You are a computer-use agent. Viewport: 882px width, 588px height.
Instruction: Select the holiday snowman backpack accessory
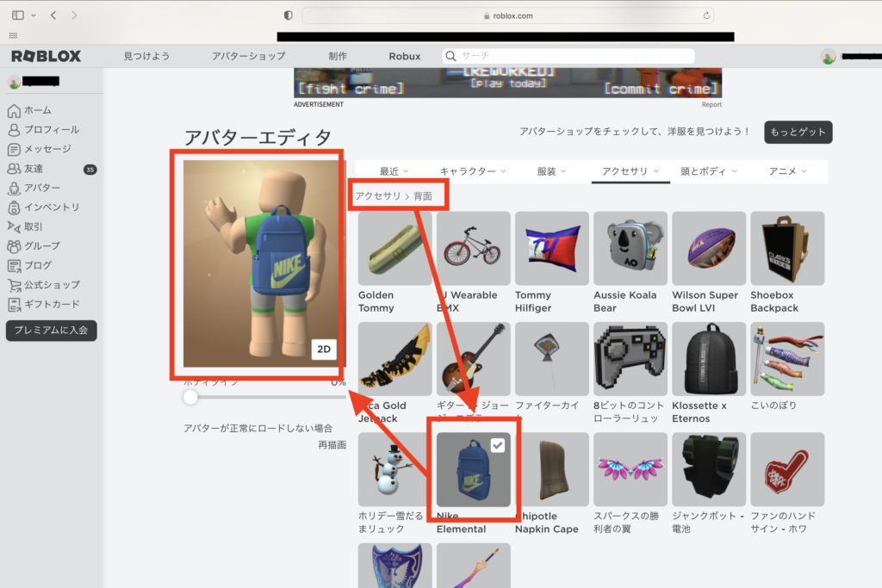point(394,469)
